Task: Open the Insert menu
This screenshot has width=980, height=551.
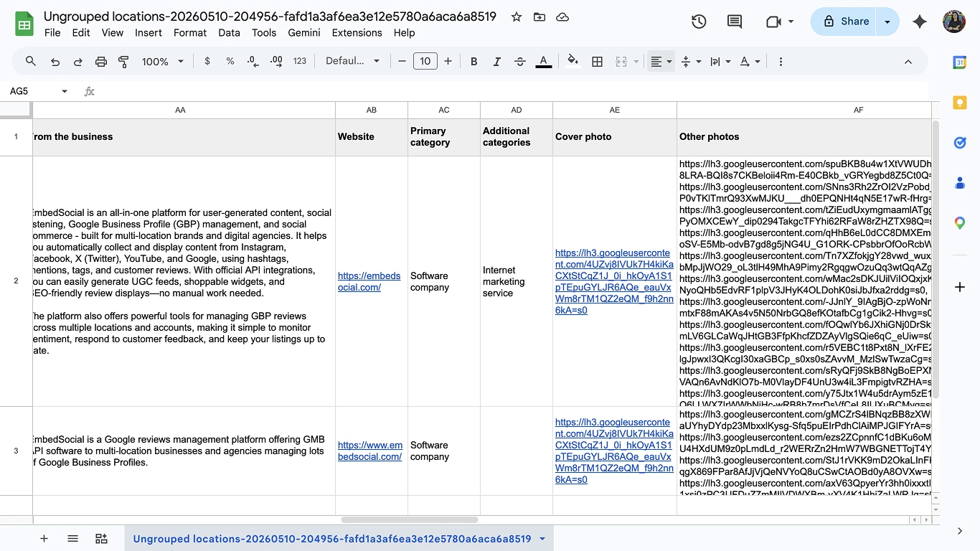Action: coord(149,32)
